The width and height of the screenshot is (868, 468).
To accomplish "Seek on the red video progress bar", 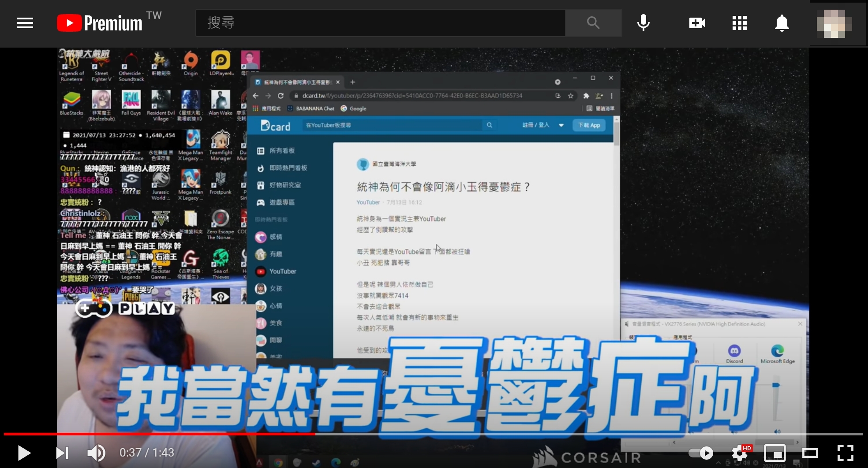I will point(434,434).
